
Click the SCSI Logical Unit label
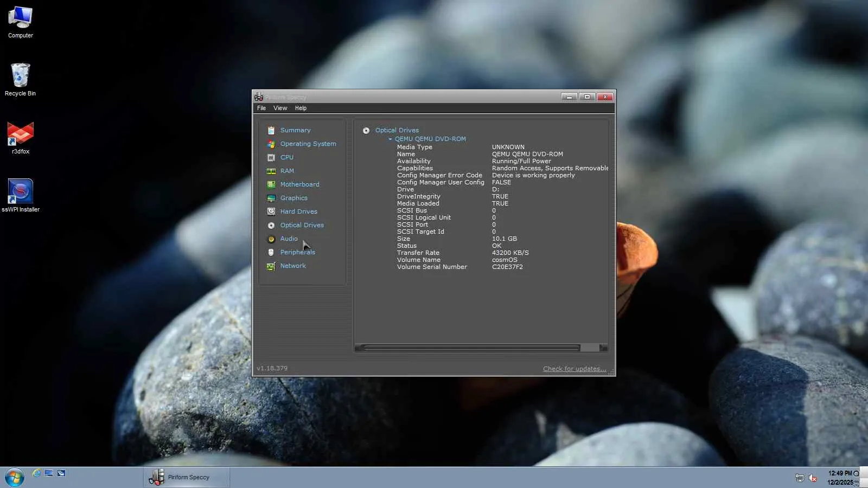(424, 217)
